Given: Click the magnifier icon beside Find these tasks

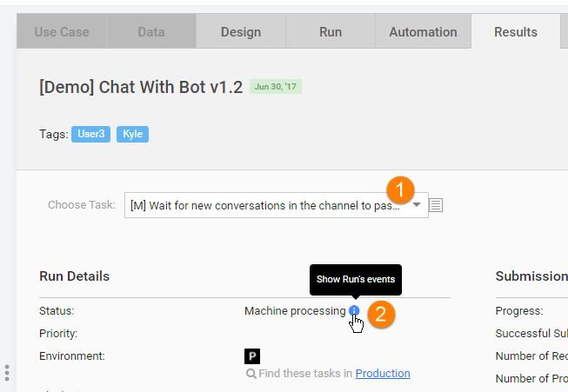Looking at the screenshot, I should 251,373.
